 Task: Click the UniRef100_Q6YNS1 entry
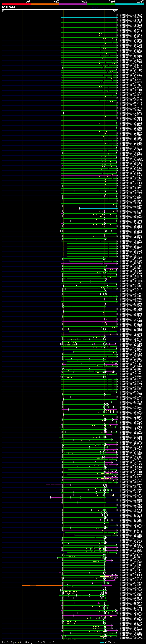click(x=131, y=30)
